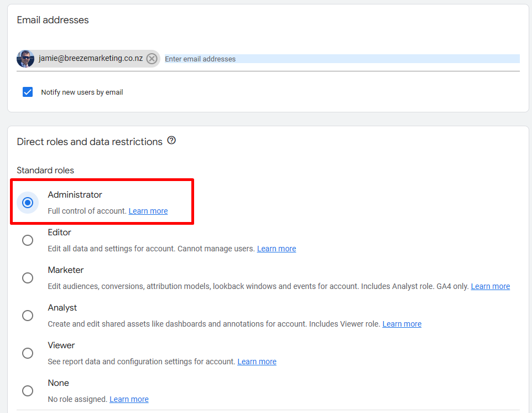Image resolution: width=532 pixels, height=413 pixels.
Task: Open Learn more link for Administrator role
Action: (x=148, y=211)
